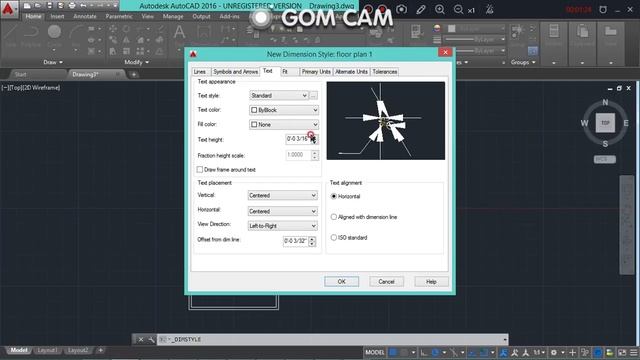Select the Circle tool in the Draw panel

pos(54,36)
